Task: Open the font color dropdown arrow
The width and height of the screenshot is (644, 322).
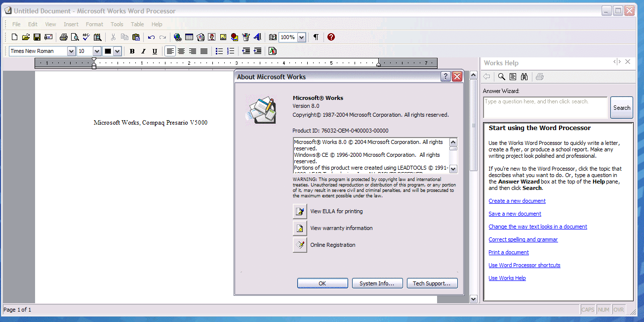Action: pyautogui.click(x=118, y=51)
